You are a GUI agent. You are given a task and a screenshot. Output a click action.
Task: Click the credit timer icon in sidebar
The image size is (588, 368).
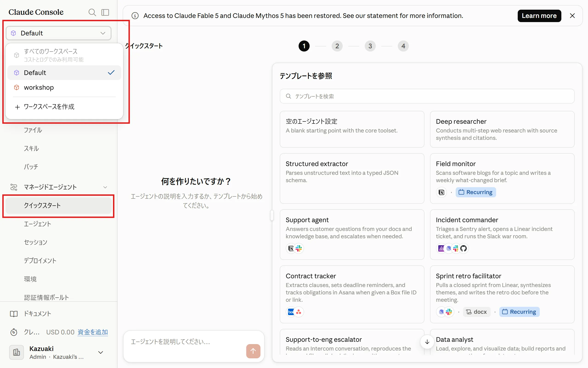[x=14, y=332]
